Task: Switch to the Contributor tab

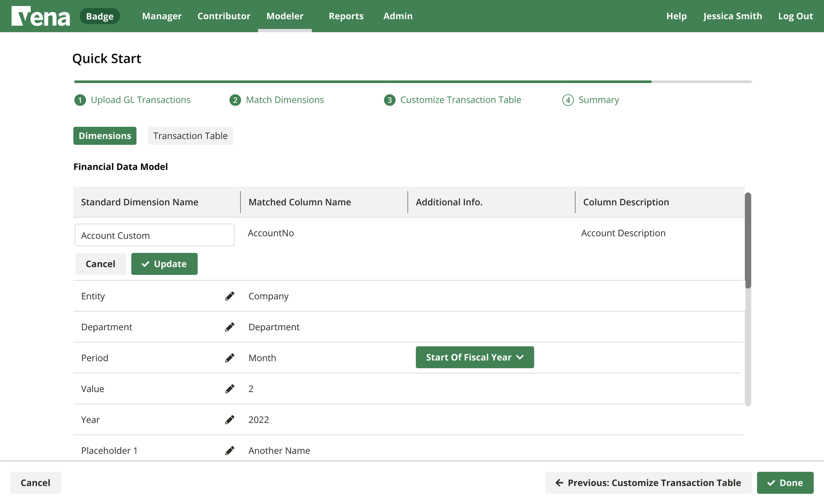Action: point(224,16)
